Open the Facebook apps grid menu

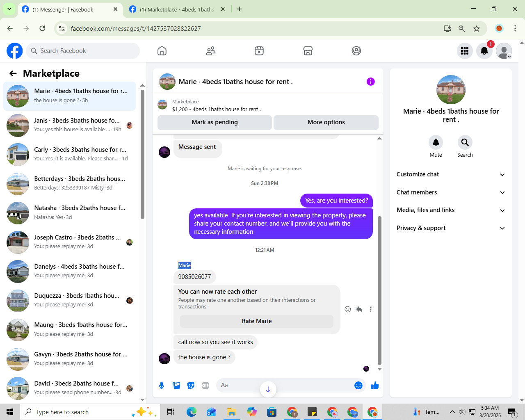point(465,51)
